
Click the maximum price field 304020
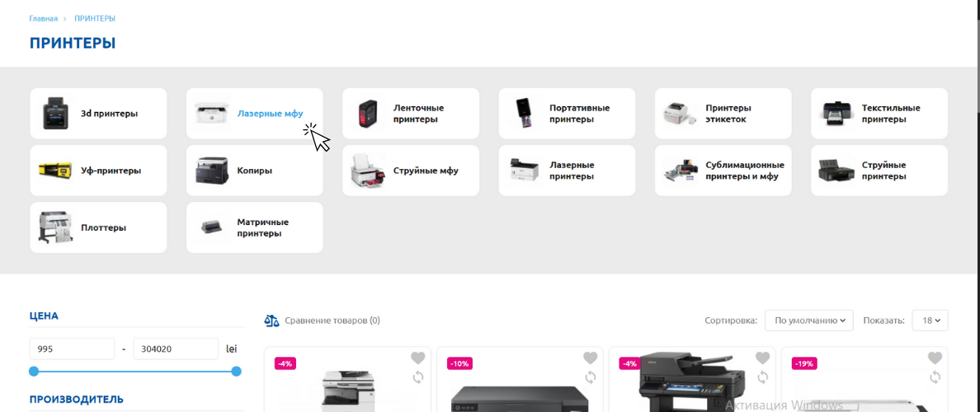[176, 349]
